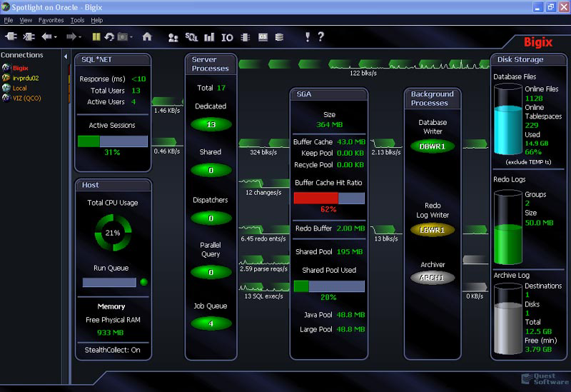Image resolution: width=571 pixels, height=392 pixels.
Task: Click the Redo Buffer 2.00 MB value
Action: [x=350, y=228]
